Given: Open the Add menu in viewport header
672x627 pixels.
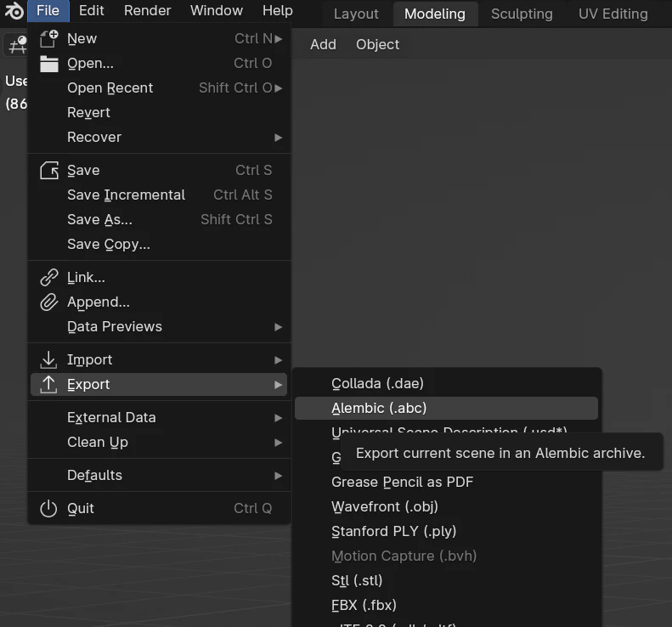Looking at the screenshot, I should click(x=323, y=44).
